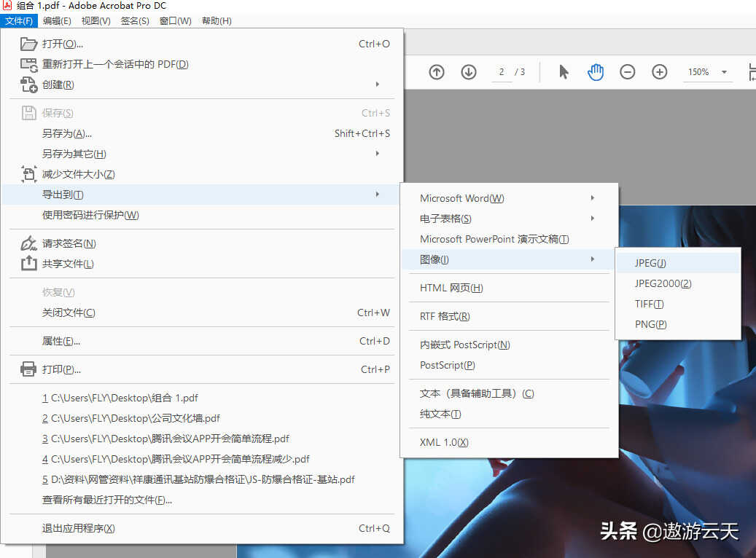
Task: Select 共享文件(L) menu entry
Action: pyautogui.click(x=201, y=264)
